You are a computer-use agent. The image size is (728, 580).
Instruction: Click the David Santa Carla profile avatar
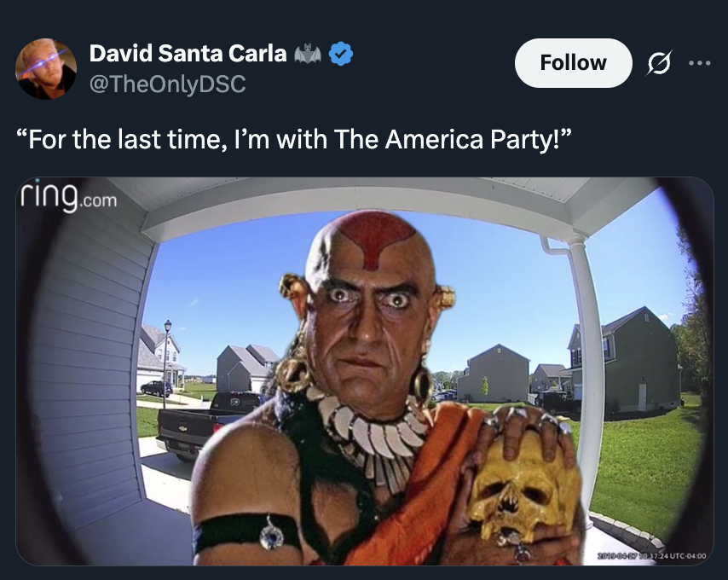pos(46,68)
